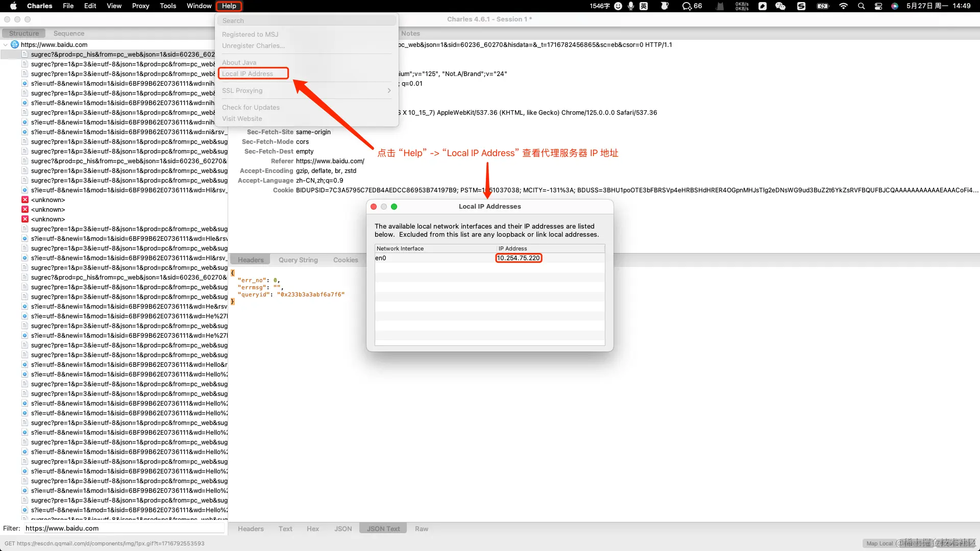Click IP address 10.254.75.220 cell
This screenshot has height=551, width=980.
[x=518, y=258]
